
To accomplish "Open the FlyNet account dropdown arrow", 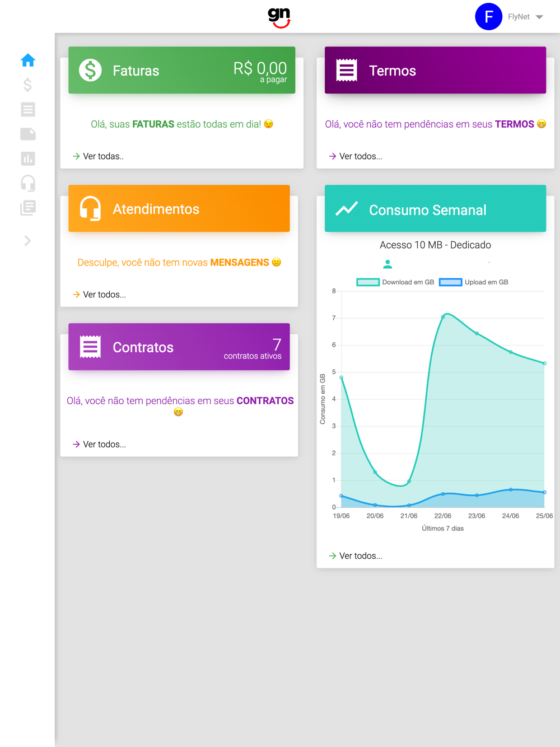I will (539, 17).
